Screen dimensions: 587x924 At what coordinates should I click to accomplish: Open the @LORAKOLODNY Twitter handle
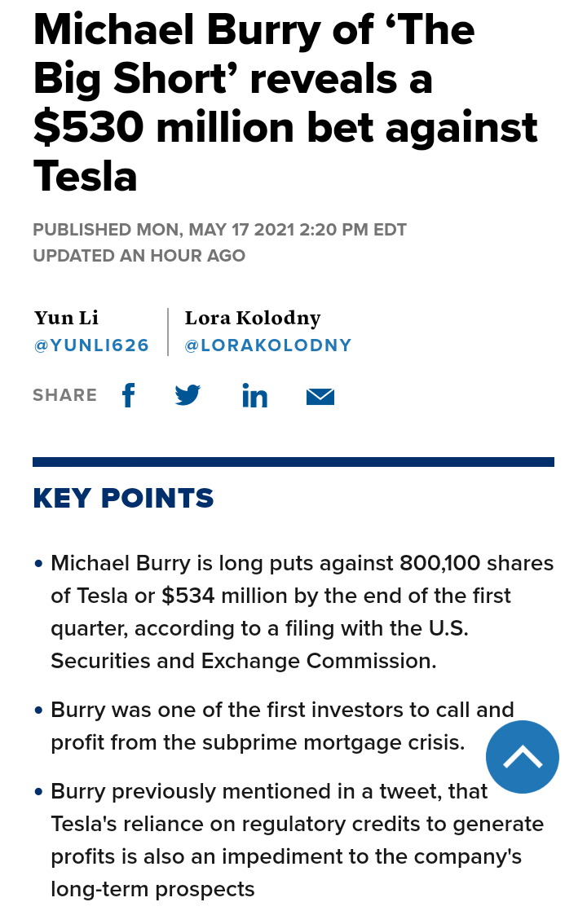coord(268,345)
